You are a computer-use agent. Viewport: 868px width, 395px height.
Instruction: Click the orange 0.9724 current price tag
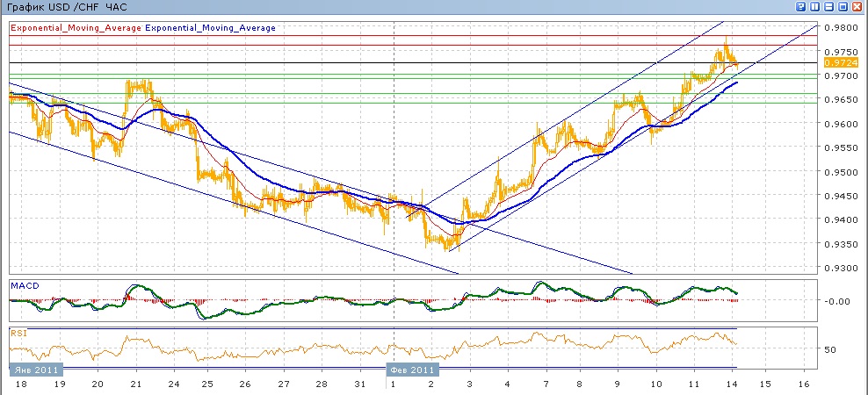(835, 63)
